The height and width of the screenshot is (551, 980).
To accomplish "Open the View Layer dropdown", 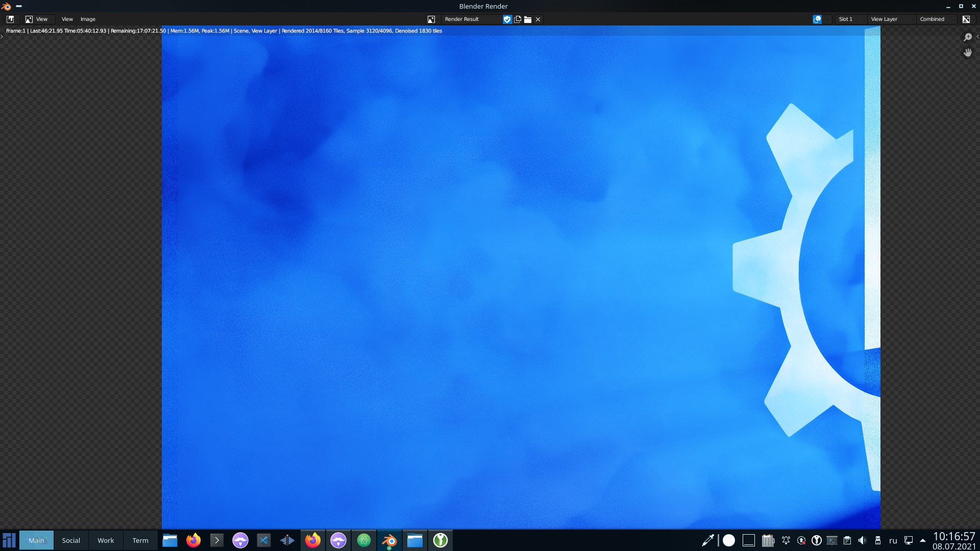I will [891, 19].
